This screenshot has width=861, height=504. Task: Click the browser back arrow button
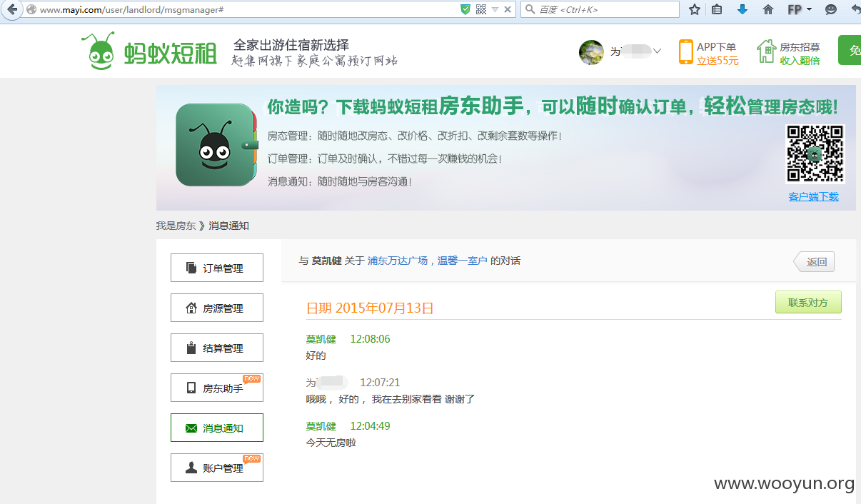click(x=12, y=10)
